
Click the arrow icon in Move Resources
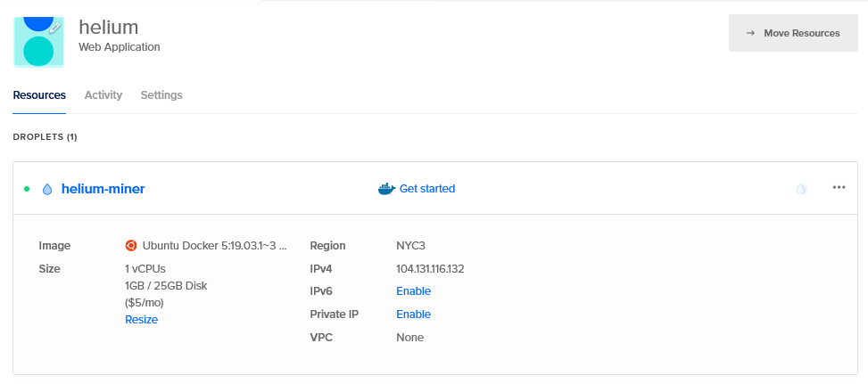click(751, 33)
